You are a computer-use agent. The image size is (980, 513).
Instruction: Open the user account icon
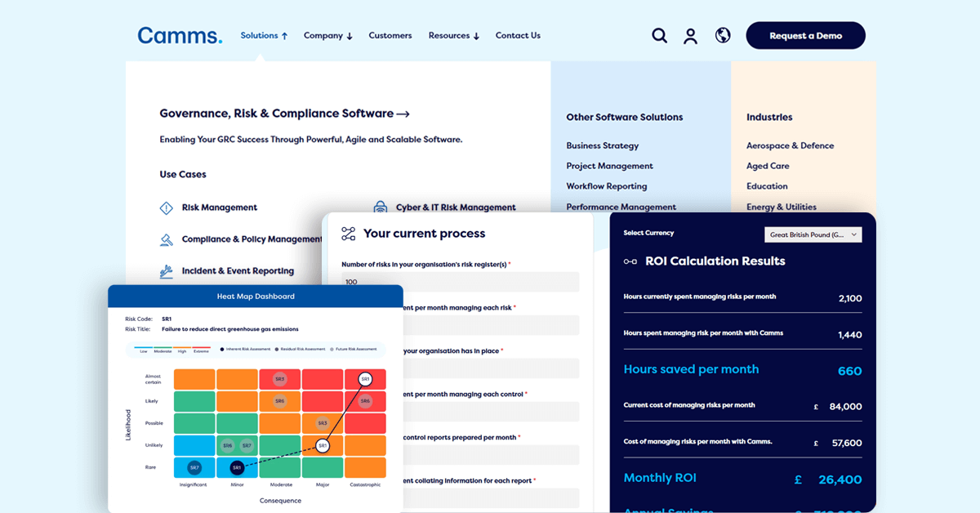691,36
